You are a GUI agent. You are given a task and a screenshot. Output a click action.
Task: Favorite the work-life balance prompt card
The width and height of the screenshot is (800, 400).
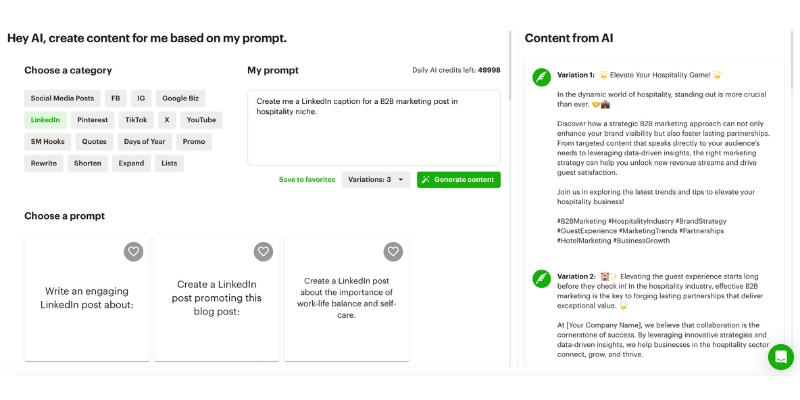pos(393,251)
